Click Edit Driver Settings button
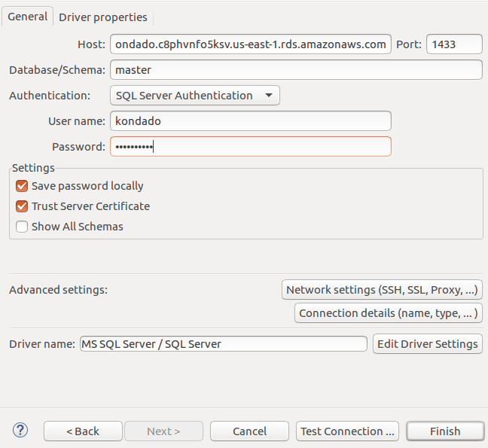This screenshot has height=448, width=488. (427, 344)
